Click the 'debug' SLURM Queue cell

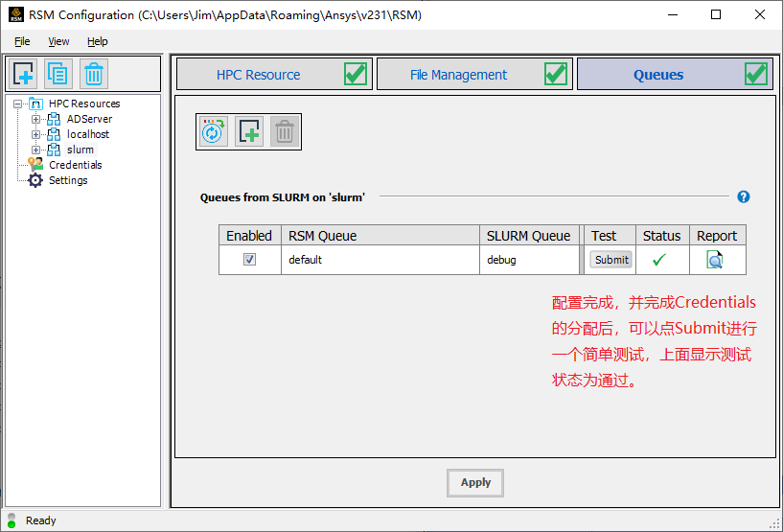[529, 260]
